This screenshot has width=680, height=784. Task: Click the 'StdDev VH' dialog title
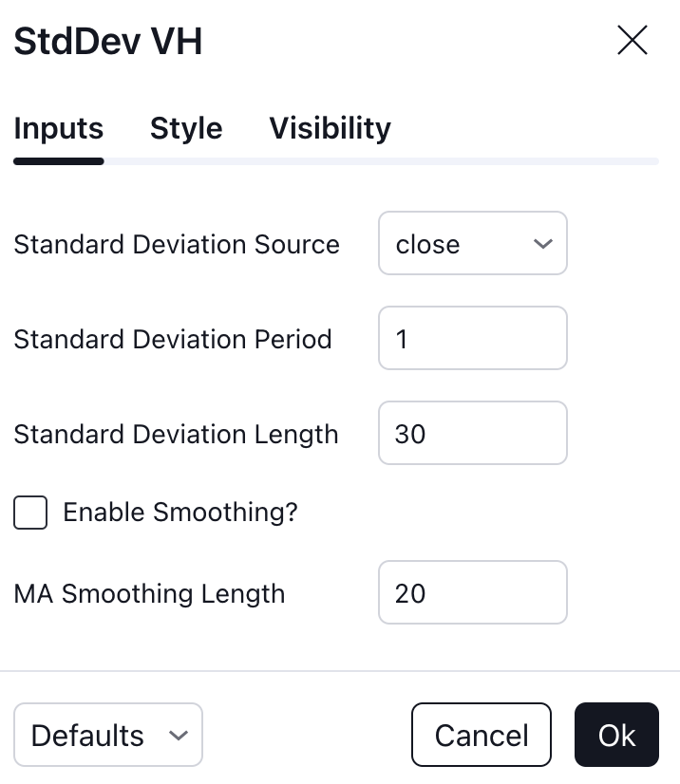tap(108, 41)
